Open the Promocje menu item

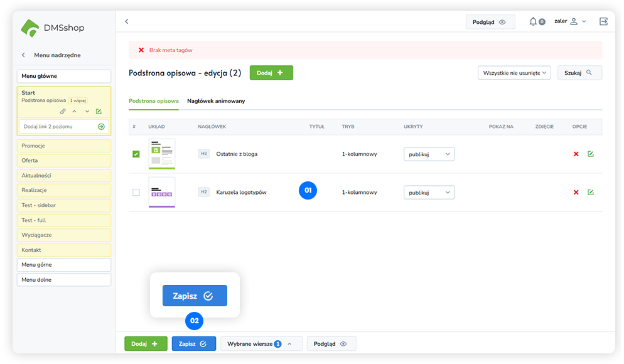click(65, 146)
